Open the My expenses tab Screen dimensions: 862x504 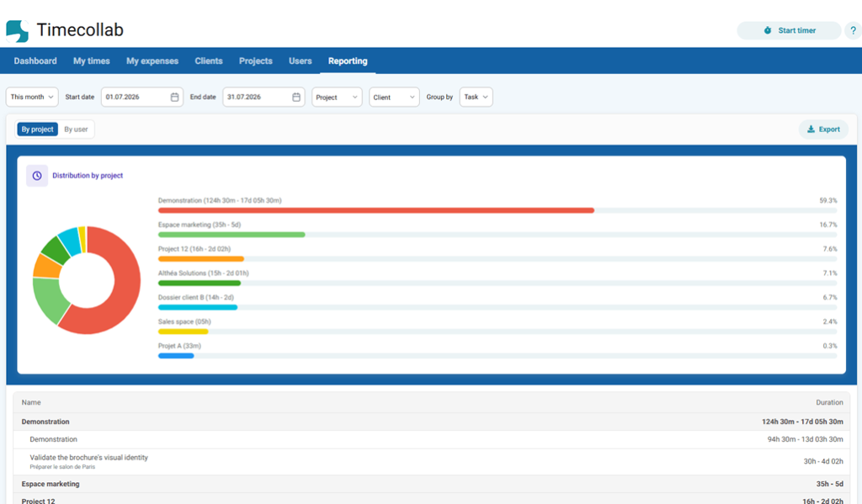coord(152,61)
